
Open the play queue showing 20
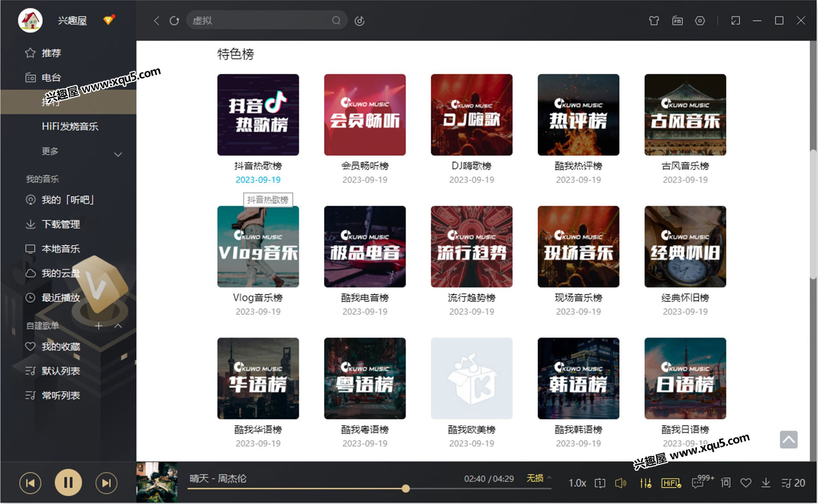(x=793, y=483)
